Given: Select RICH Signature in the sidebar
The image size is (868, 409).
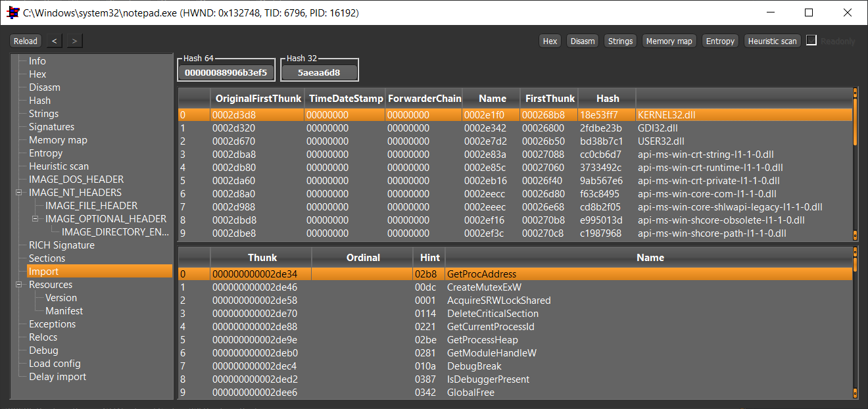Looking at the screenshot, I should point(62,245).
